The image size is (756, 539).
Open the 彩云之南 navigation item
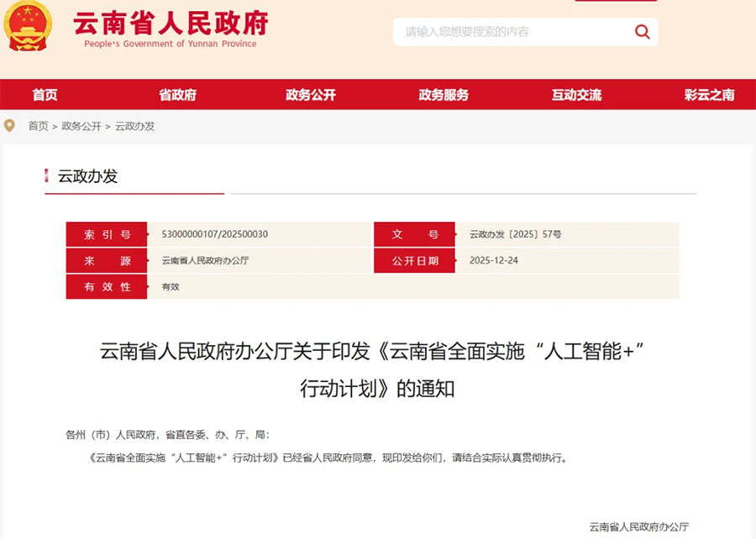pyautogui.click(x=709, y=95)
